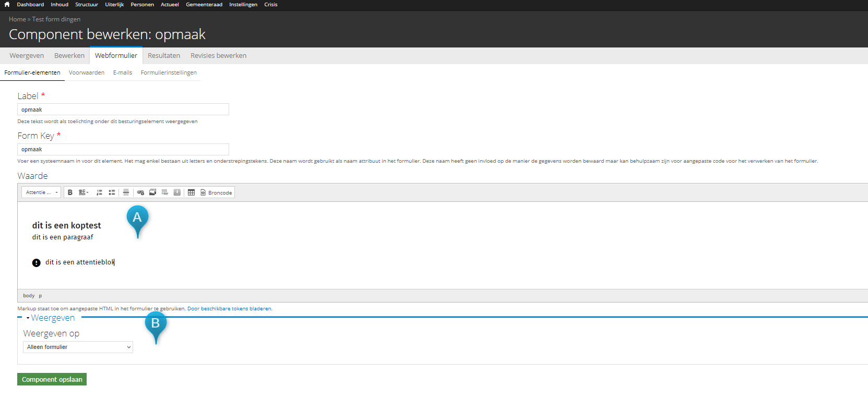Click the 'Component opslaan' button

pyautogui.click(x=52, y=380)
